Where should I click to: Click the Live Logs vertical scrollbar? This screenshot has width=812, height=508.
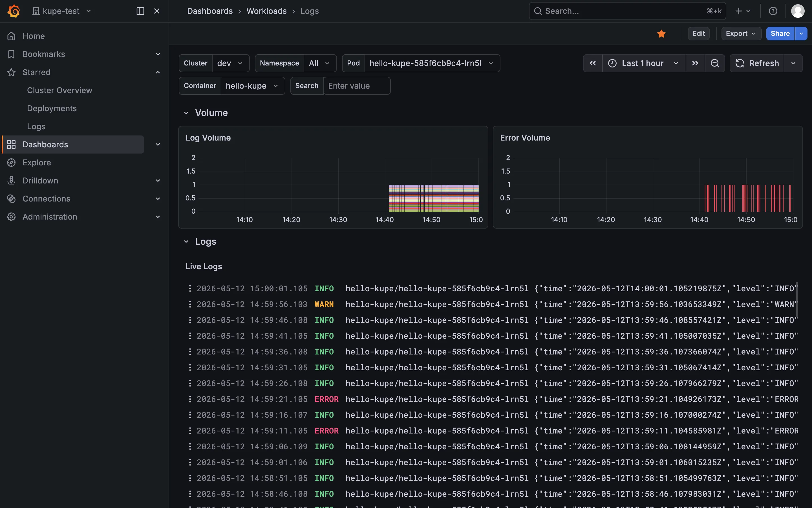click(x=796, y=299)
